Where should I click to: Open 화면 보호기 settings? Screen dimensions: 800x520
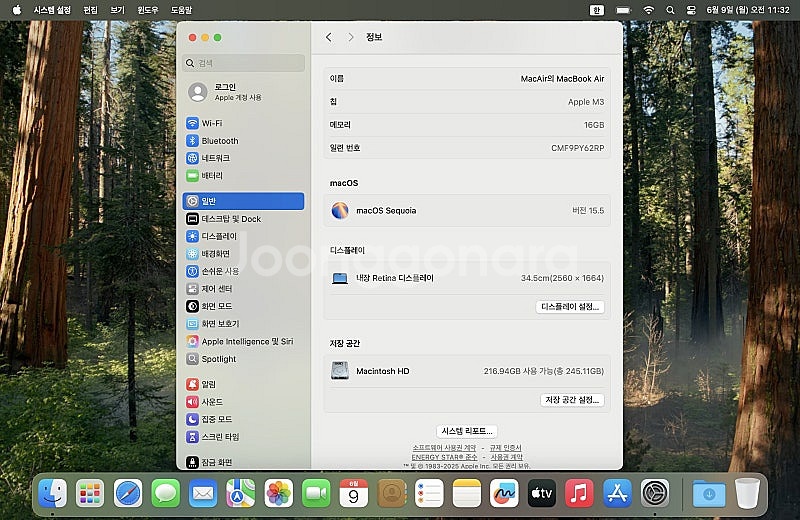244,324
